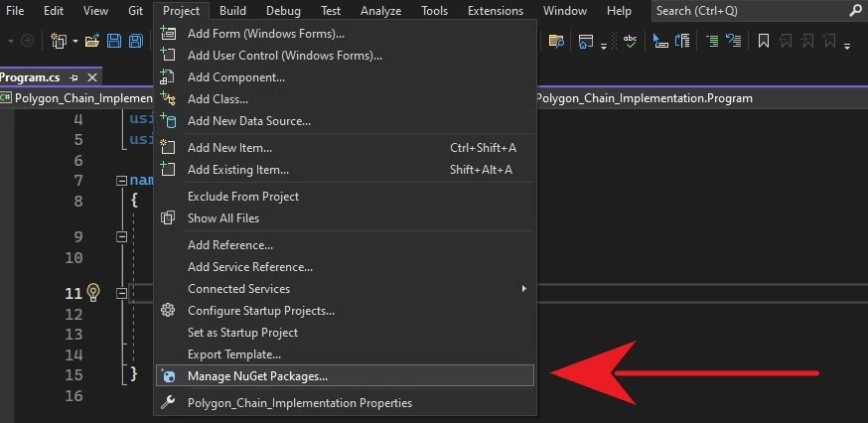
Task: Click the cursor selection toolbar icon
Action: pos(659,41)
